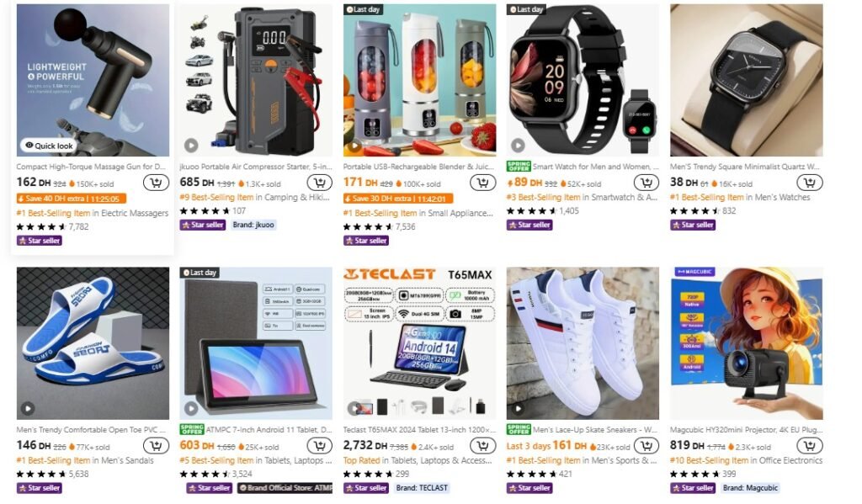The width and height of the screenshot is (862, 504).
Task: Add the Massage Gun to cart
Action: 156,183
